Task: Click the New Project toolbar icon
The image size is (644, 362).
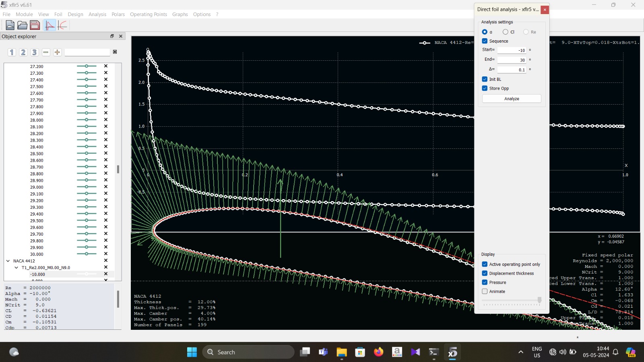Action: [10, 25]
